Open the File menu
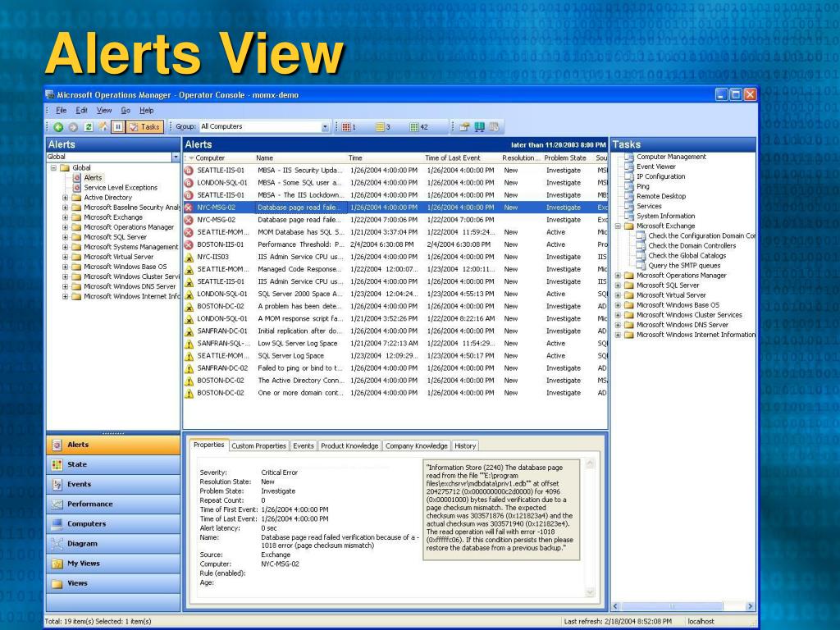 (x=62, y=111)
